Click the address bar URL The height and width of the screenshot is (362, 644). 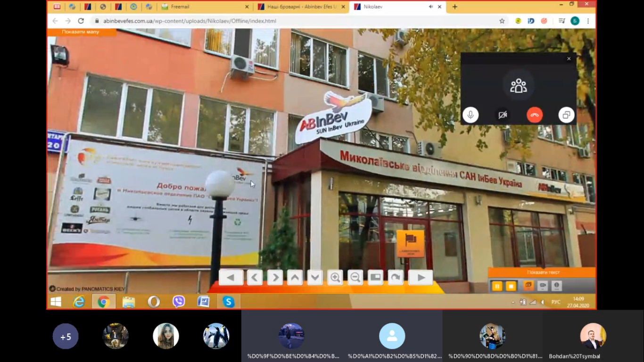point(190,21)
